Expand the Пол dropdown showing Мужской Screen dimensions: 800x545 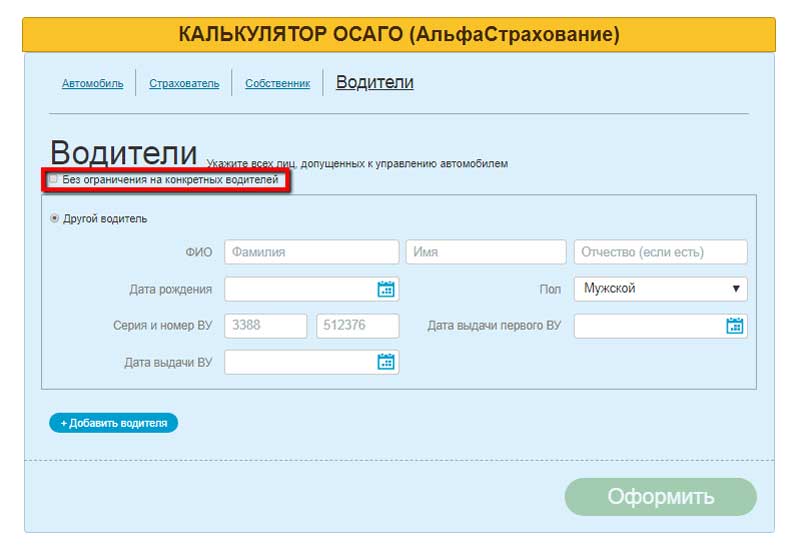[661, 289]
